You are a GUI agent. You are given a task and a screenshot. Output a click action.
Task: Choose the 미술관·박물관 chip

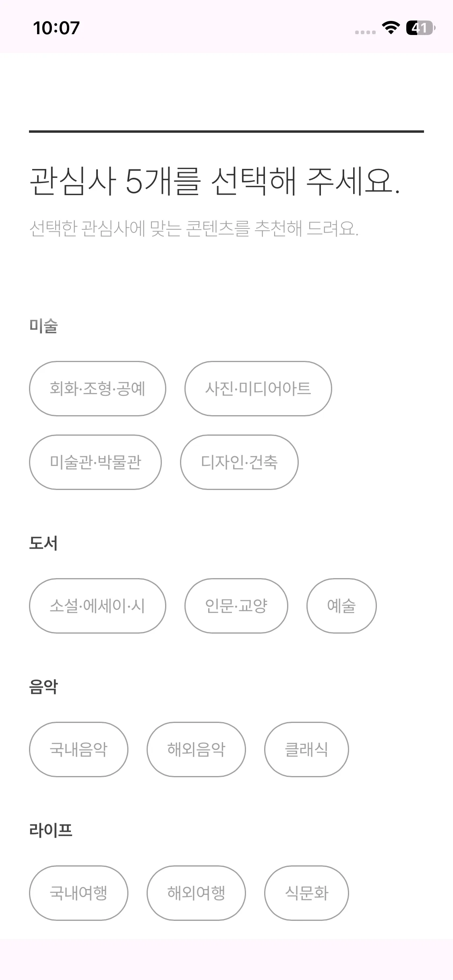95,462
